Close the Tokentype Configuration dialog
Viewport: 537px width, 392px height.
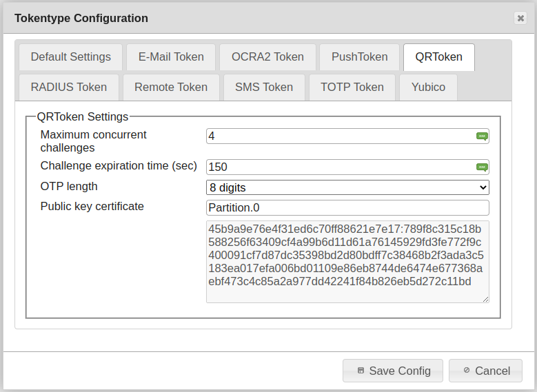coord(520,19)
